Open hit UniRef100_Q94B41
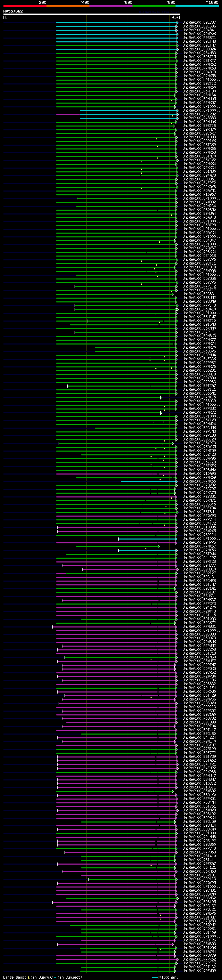The image size is (222, 980). [199, 31]
